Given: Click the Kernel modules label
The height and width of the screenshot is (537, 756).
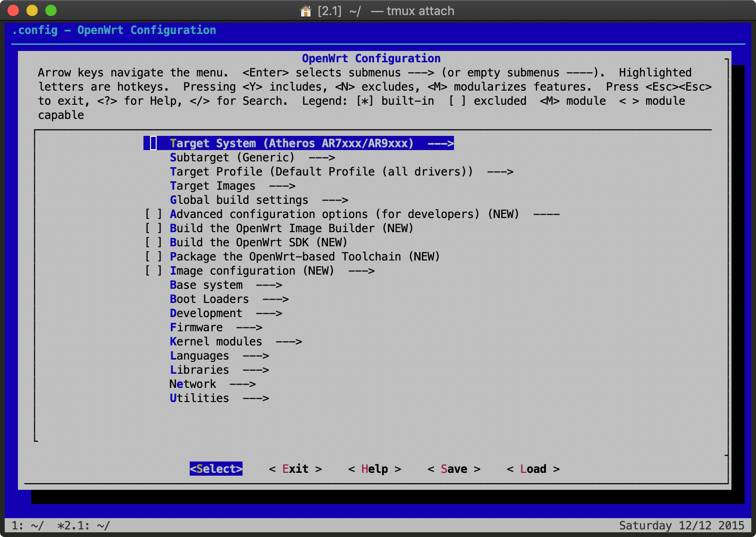Looking at the screenshot, I should [x=216, y=342].
